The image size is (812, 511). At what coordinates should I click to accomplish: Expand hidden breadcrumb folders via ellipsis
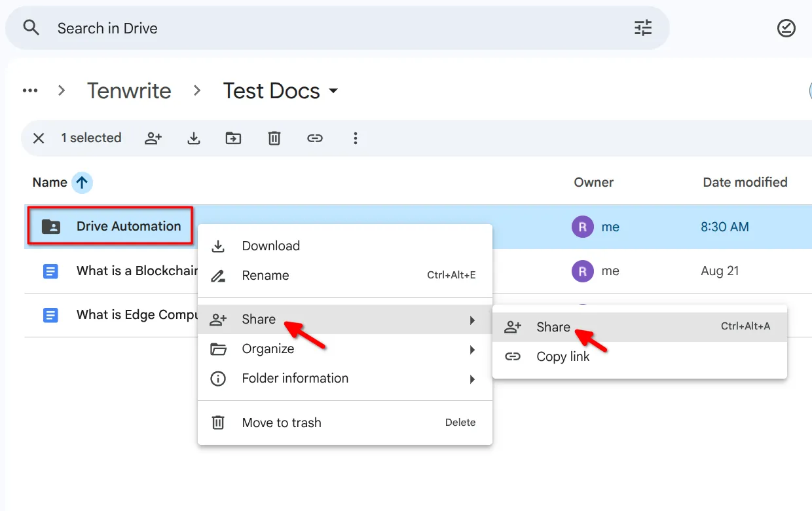click(x=29, y=90)
